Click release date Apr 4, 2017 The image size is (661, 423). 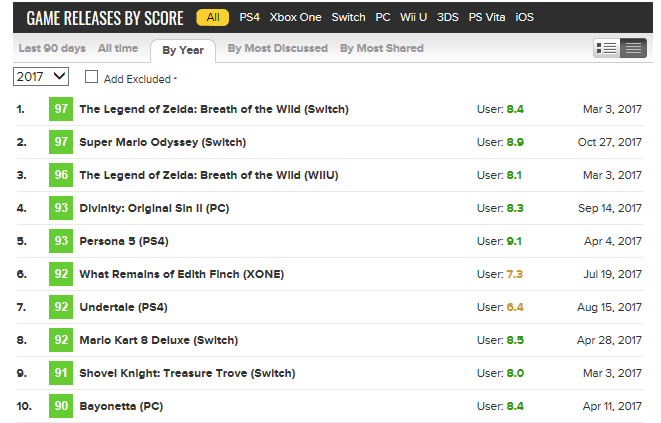[x=613, y=241]
